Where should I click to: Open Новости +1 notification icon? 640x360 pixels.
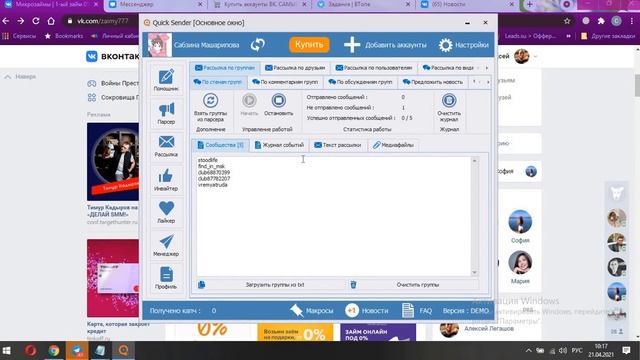[x=351, y=311]
